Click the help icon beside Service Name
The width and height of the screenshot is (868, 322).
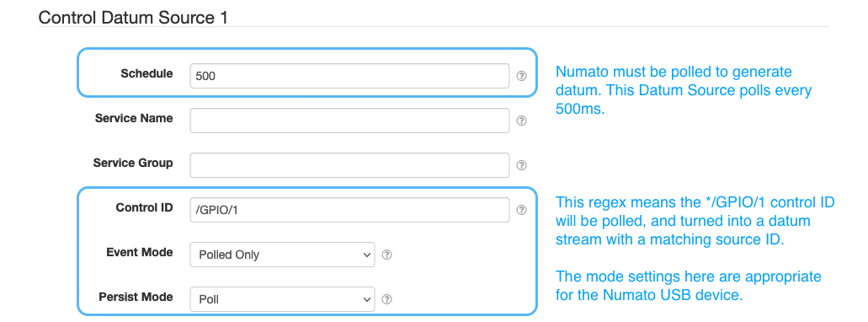click(x=521, y=121)
